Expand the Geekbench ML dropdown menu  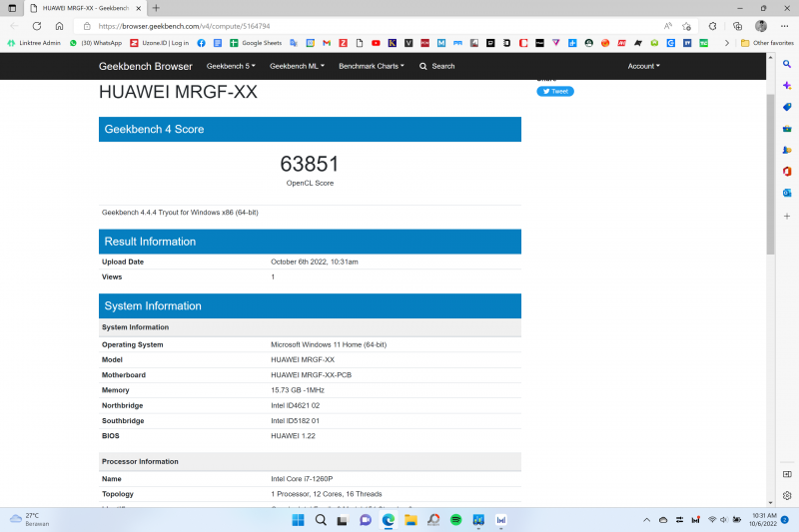[297, 66]
